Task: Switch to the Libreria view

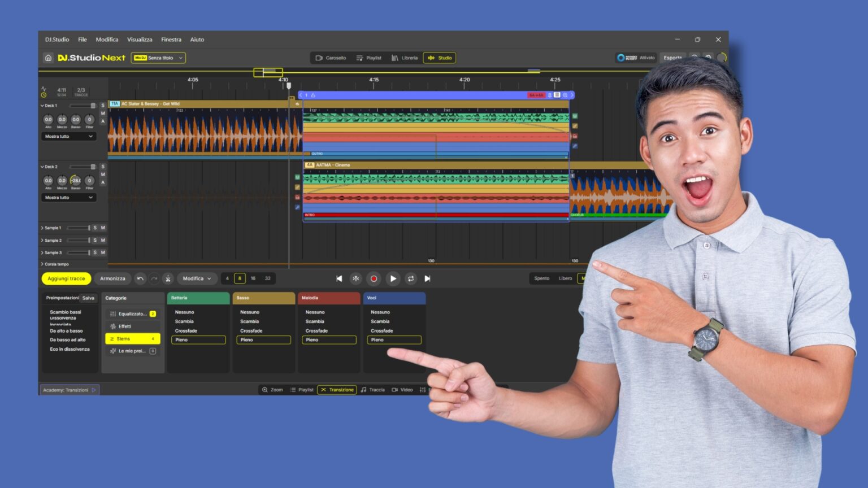Action: [405, 58]
